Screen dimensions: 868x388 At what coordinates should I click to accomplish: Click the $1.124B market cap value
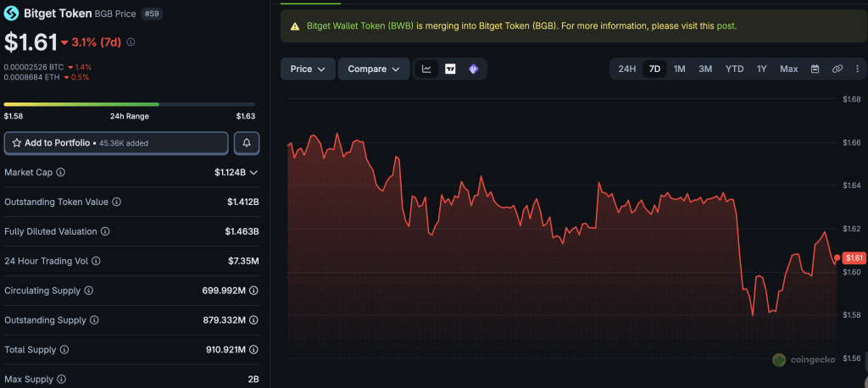click(231, 173)
